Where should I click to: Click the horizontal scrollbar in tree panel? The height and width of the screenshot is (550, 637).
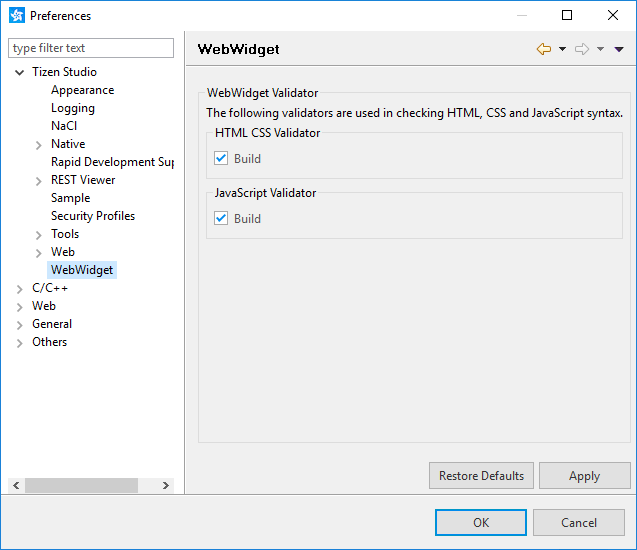[x=80, y=485]
